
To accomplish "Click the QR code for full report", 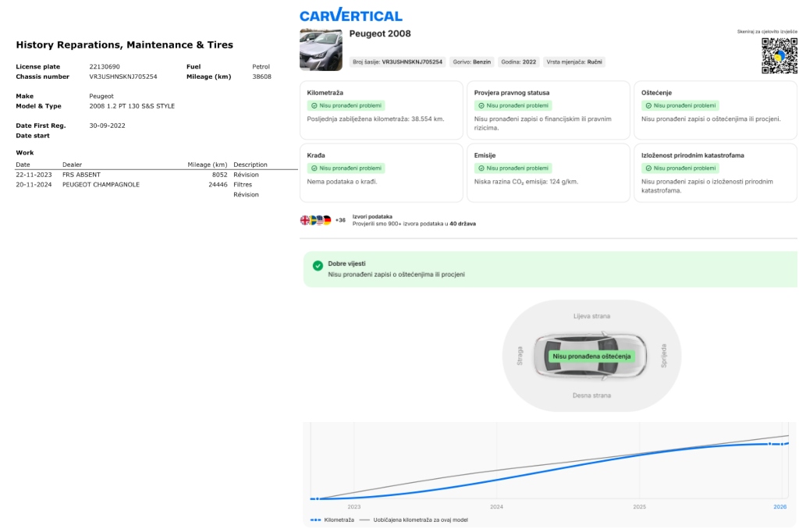I will pos(779,55).
